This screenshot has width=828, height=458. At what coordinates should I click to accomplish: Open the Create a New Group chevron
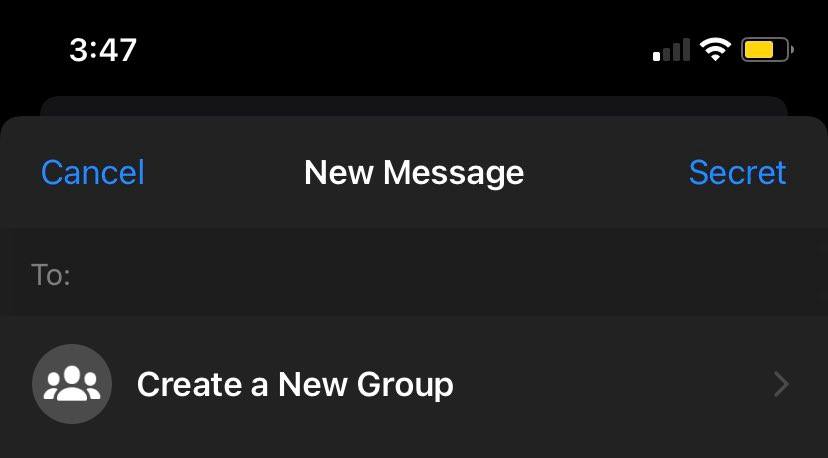coord(782,384)
